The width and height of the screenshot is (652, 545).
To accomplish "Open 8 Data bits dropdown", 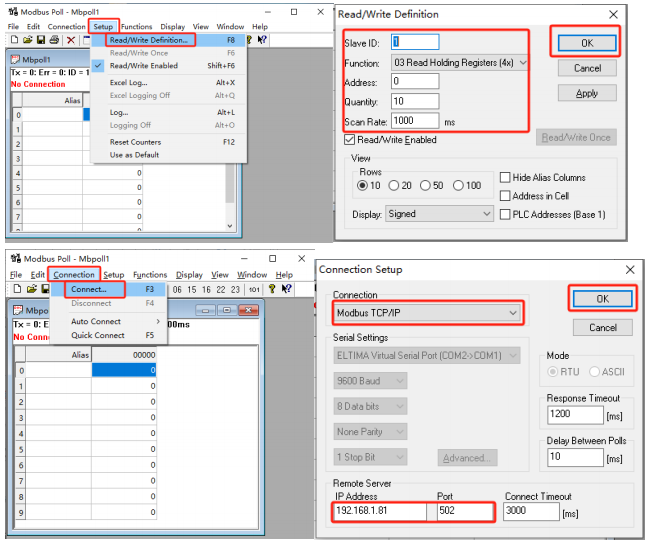I will (x=370, y=406).
